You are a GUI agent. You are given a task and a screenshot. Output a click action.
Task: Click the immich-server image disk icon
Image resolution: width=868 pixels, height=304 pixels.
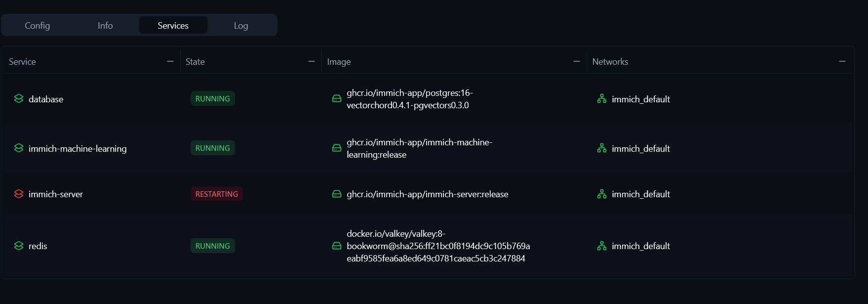pyautogui.click(x=337, y=194)
